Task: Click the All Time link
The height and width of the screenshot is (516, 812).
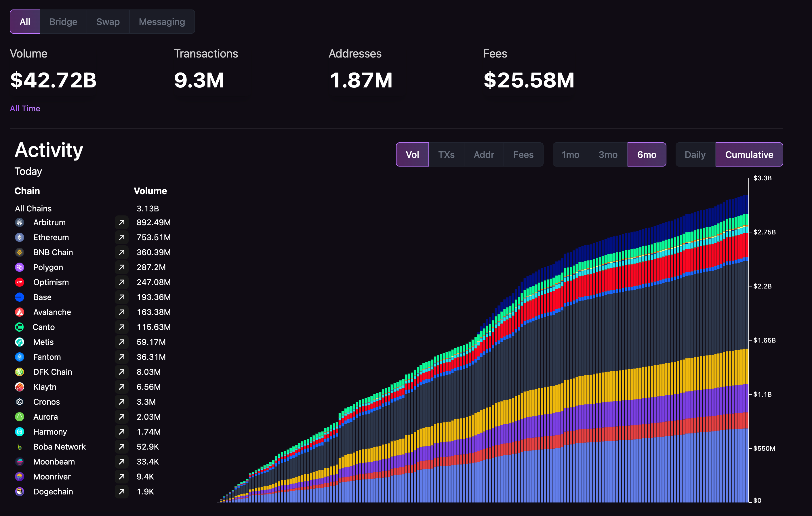Action: click(x=25, y=108)
